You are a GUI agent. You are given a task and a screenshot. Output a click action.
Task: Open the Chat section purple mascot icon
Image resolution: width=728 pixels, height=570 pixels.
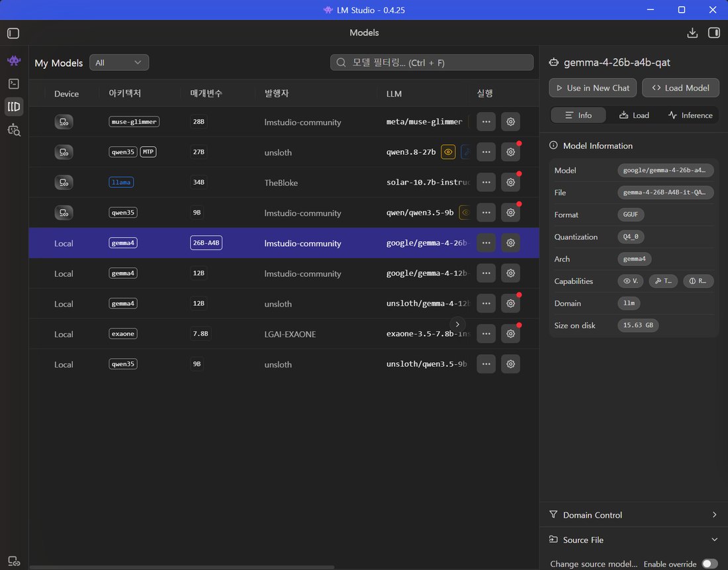(x=14, y=60)
